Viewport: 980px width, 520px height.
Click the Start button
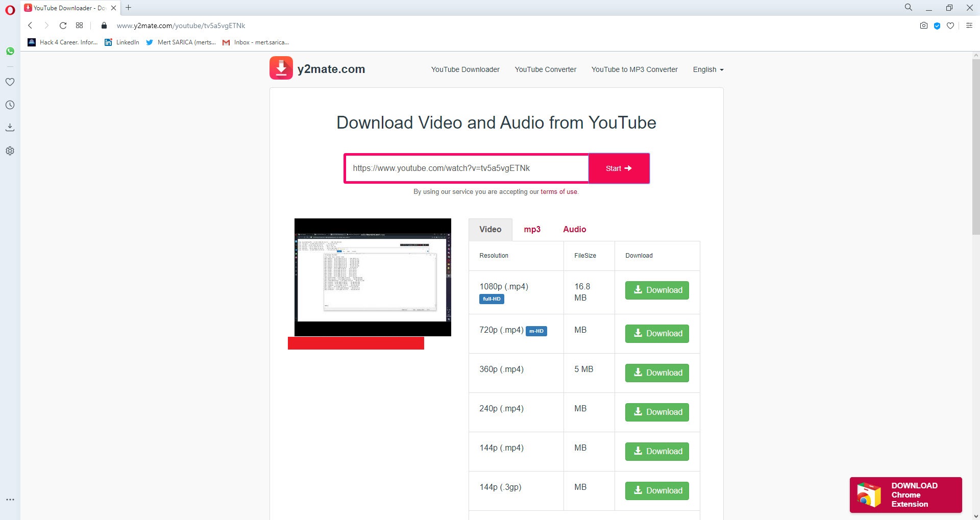click(x=619, y=168)
